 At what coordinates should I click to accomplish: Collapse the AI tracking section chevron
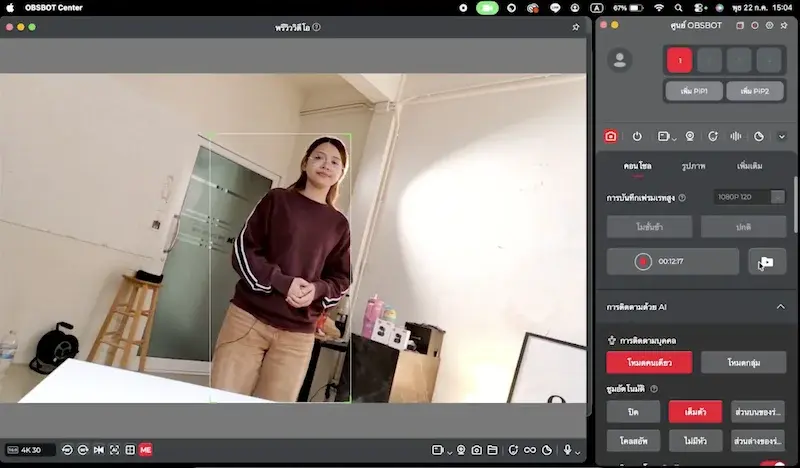[x=780, y=307]
